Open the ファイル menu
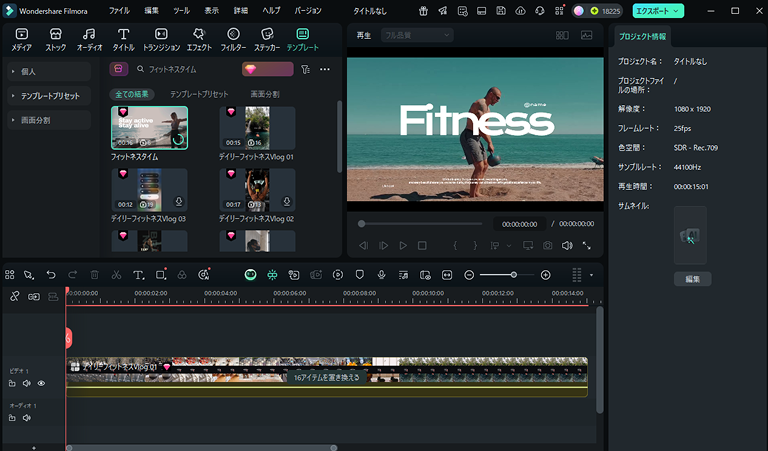 coord(119,11)
